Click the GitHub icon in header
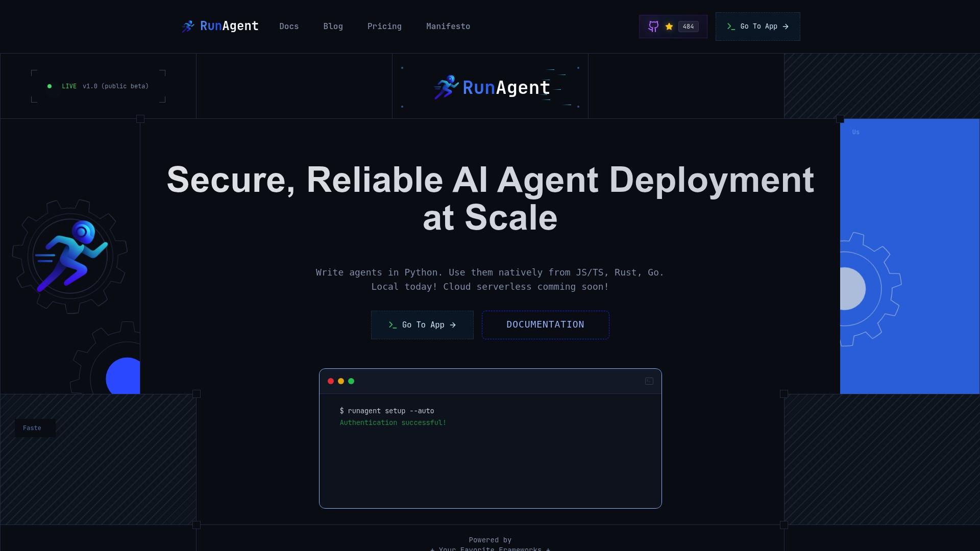The width and height of the screenshot is (980, 551). [653, 27]
